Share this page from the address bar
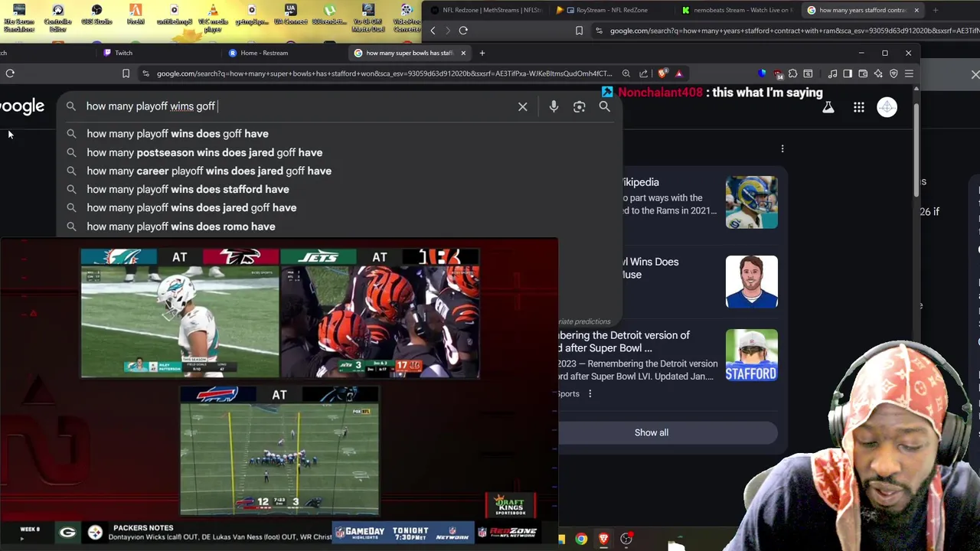This screenshot has height=551, width=980. (643, 73)
